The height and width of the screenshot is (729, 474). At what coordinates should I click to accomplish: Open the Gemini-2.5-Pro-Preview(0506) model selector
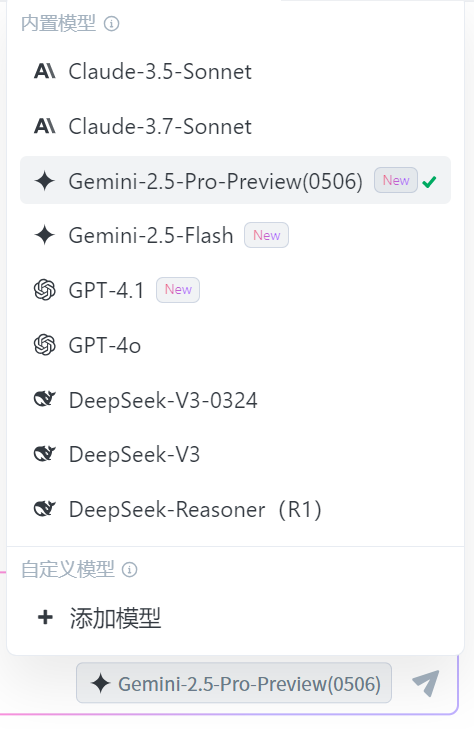(234, 683)
